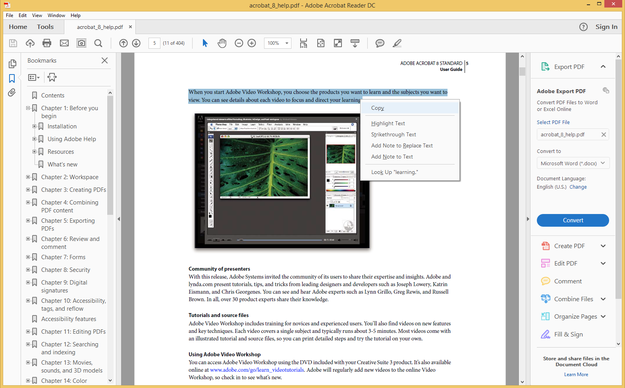Screen dimensions: 625x388
Task: Open the Contents bookmark
Action: [52, 95]
